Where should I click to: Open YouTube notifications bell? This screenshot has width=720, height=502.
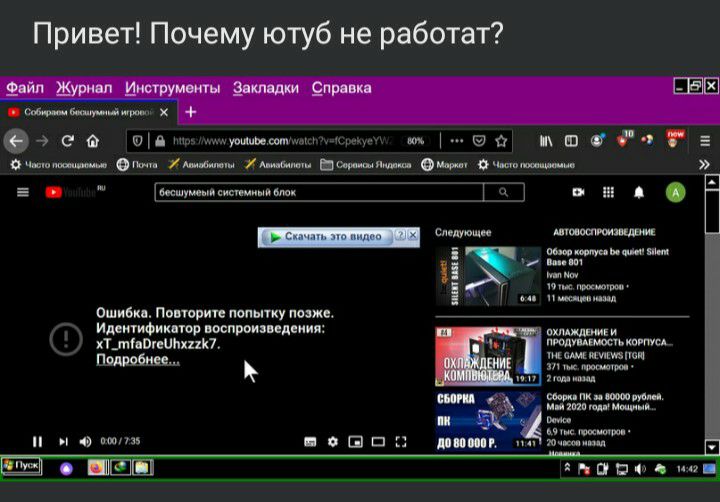(639, 192)
